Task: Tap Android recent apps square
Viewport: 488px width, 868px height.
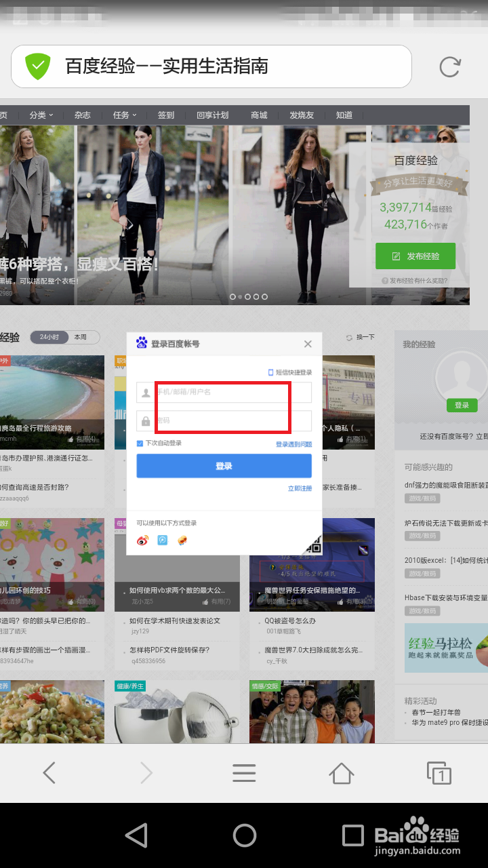Action: pos(352,835)
